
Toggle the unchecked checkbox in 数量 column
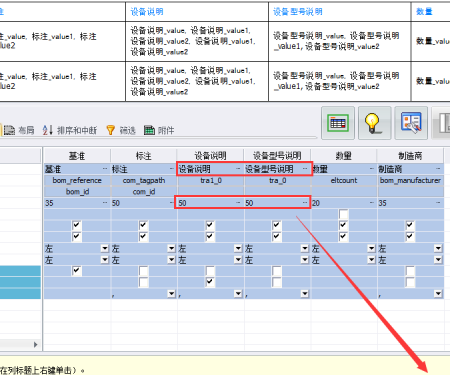pos(343,214)
